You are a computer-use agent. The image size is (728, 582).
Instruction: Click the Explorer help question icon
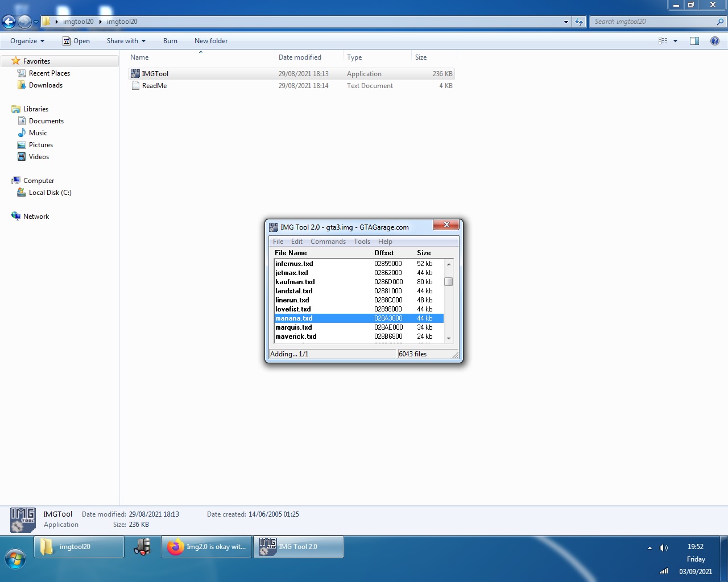pyautogui.click(x=715, y=41)
